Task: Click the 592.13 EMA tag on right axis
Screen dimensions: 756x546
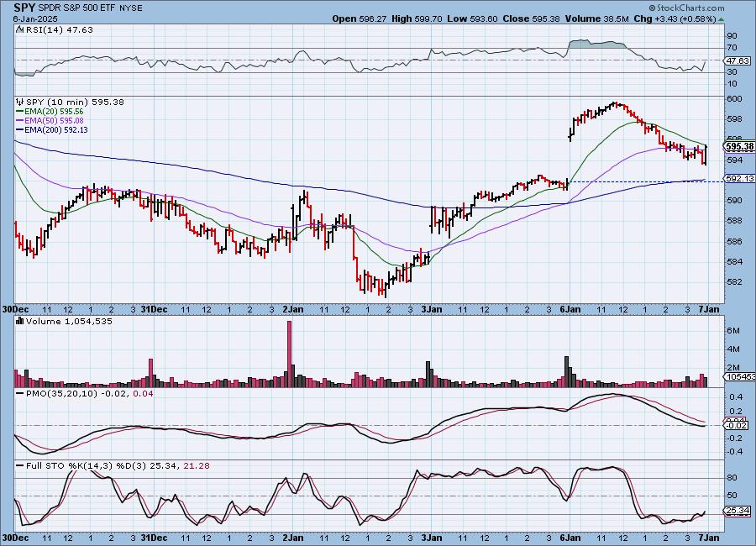Action: (x=739, y=178)
